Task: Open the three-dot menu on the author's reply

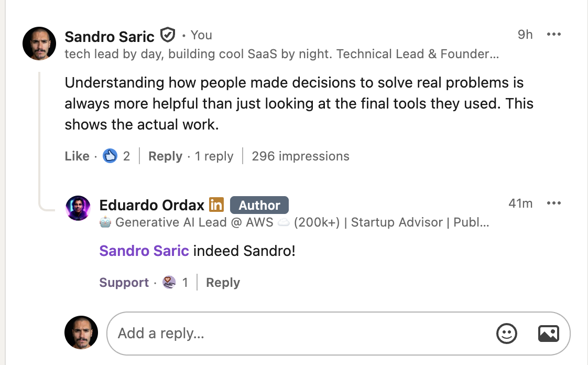Action: [553, 203]
